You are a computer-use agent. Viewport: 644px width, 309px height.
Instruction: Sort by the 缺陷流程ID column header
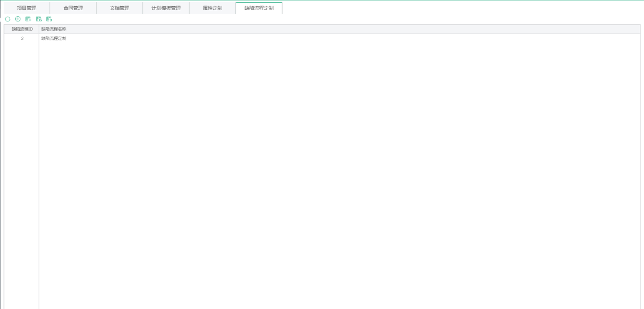pyautogui.click(x=22, y=29)
